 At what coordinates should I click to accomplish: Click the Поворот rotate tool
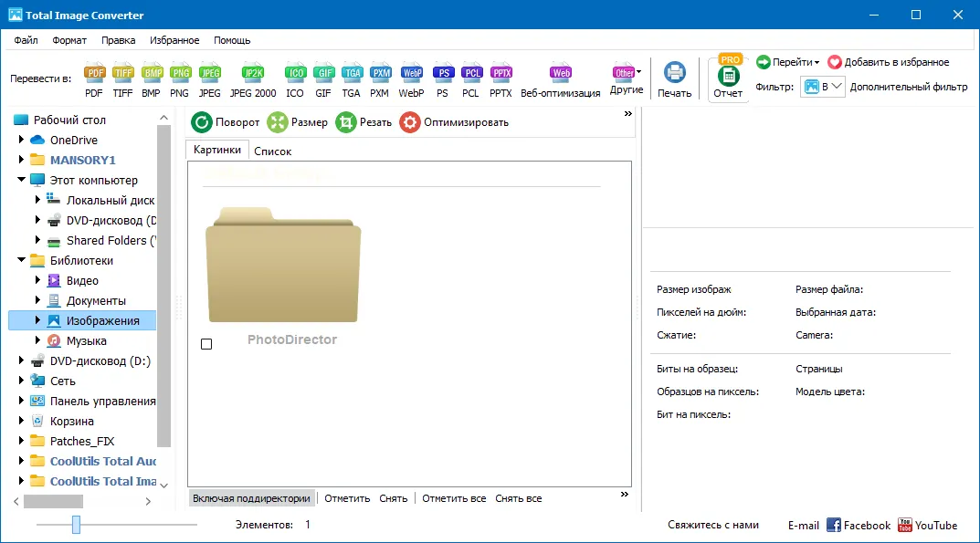(225, 122)
